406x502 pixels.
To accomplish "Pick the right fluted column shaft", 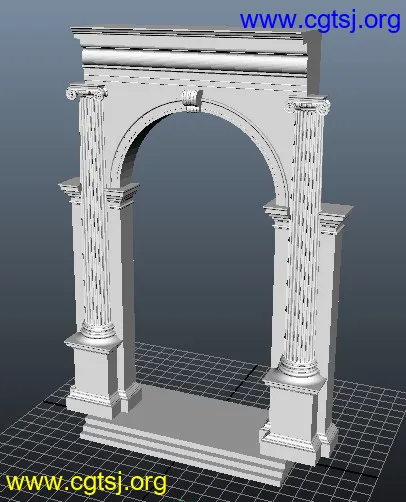I will 304,233.
